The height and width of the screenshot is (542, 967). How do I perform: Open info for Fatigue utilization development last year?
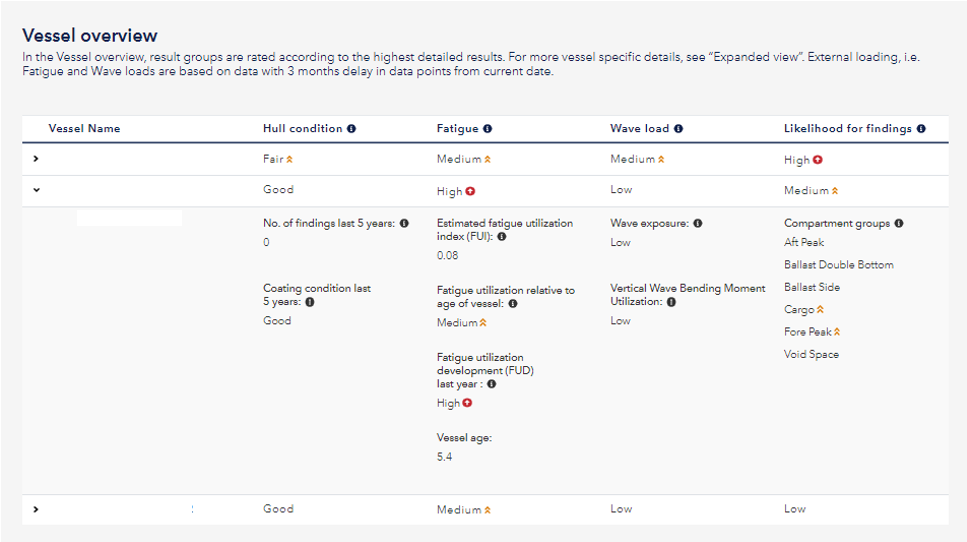click(491, 384)
